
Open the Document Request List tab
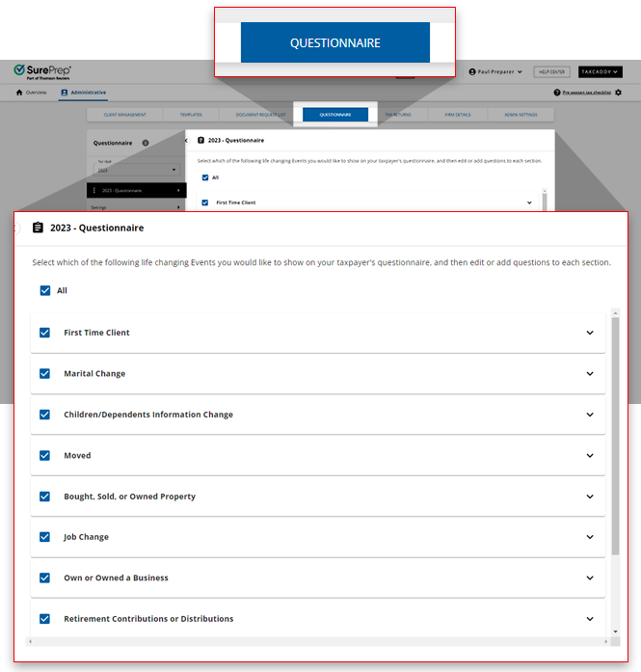pos(260,115)
